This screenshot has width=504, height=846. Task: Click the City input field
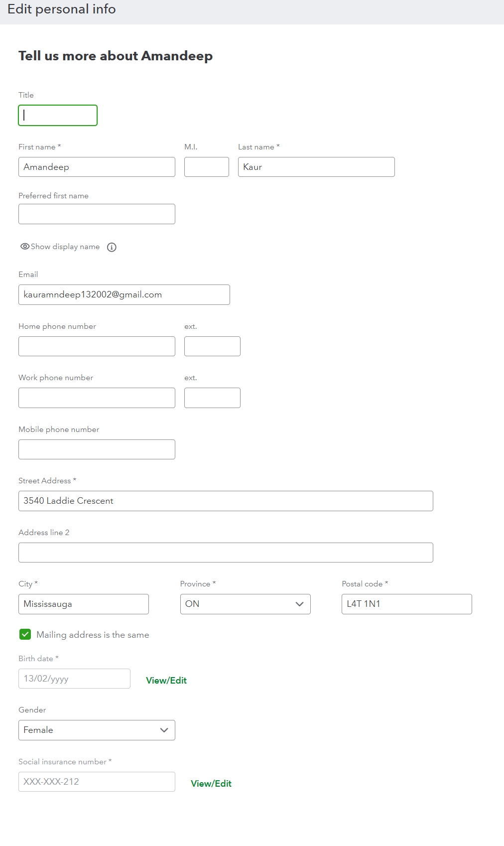tap(84, 604)
